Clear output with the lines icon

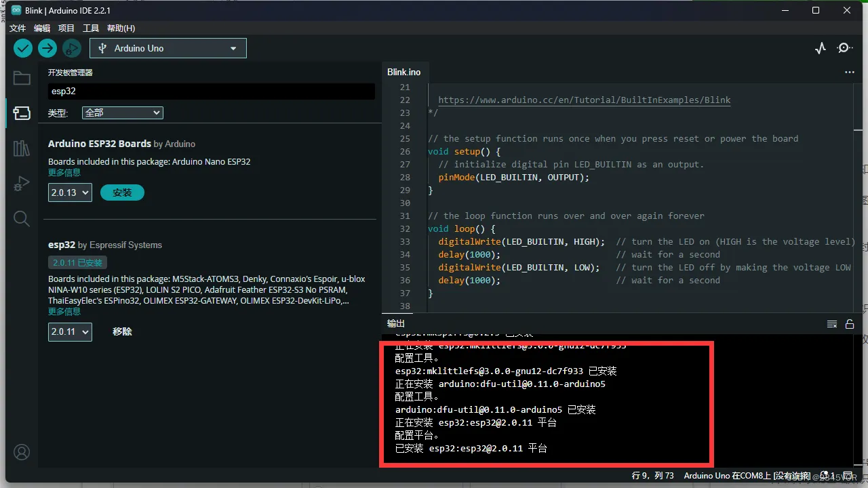832,324
